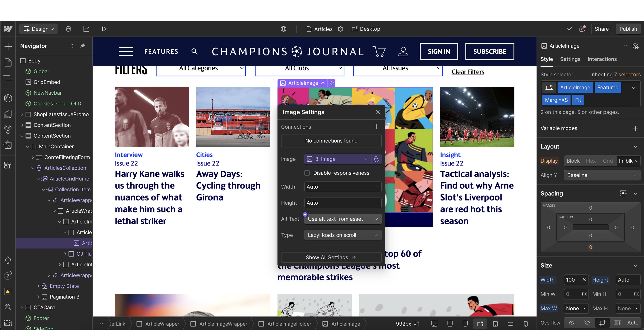Click the Publish button

pos(628,29)
